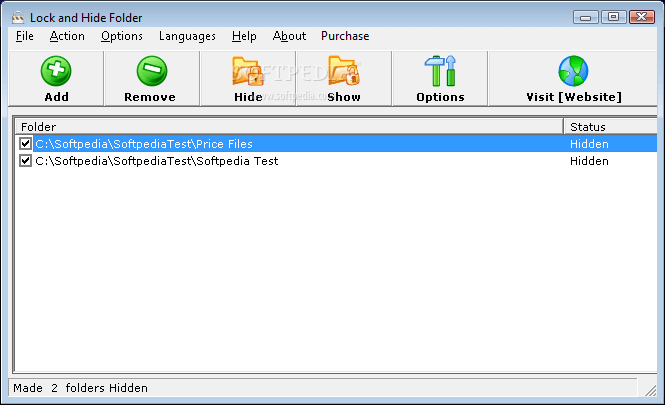Open the File menu

[x=25, y=36]
